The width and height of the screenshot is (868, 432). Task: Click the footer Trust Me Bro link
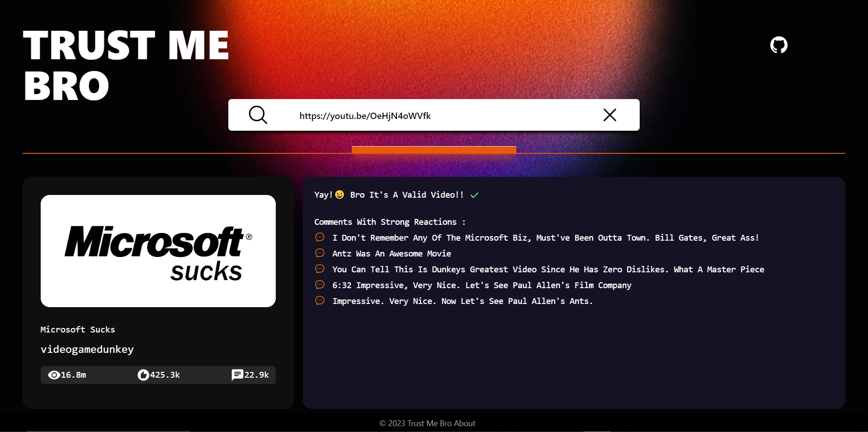pyautogui.click(x=429, y=423)
